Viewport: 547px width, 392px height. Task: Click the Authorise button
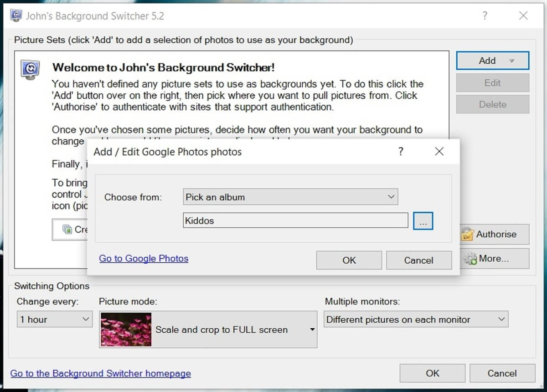(494, 234)
